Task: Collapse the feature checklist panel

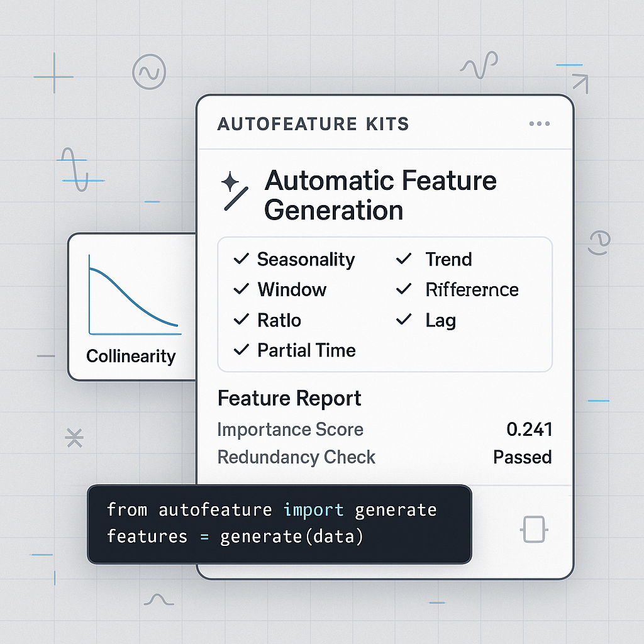Action: (385, 304)
